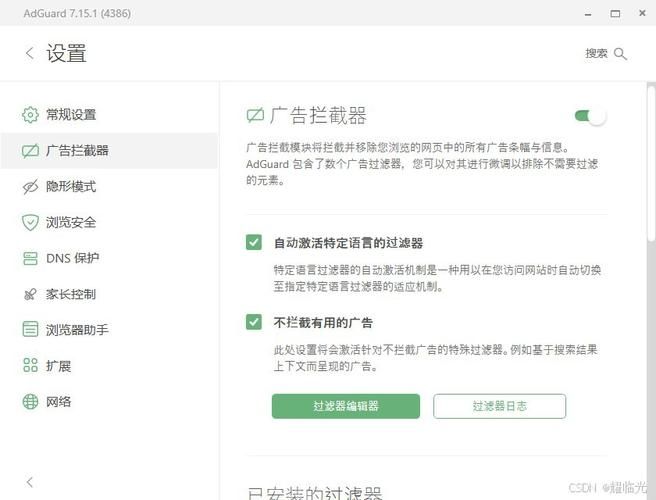The image size is (656, 500).
Task: Click the back arrow beside 设置 title
Action: click(x=30, y=54)
